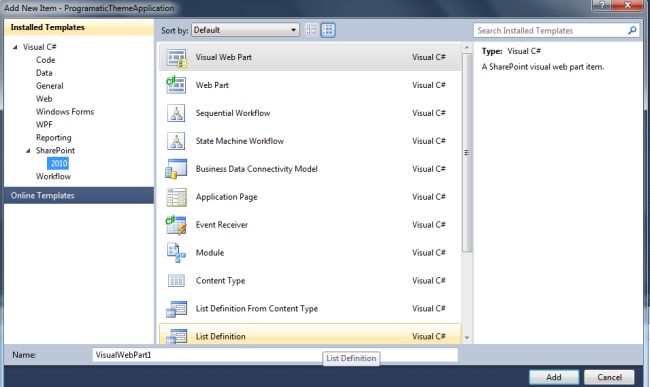Select the Web category
Screen dimensions: 650x387
(x=44, y=99)
